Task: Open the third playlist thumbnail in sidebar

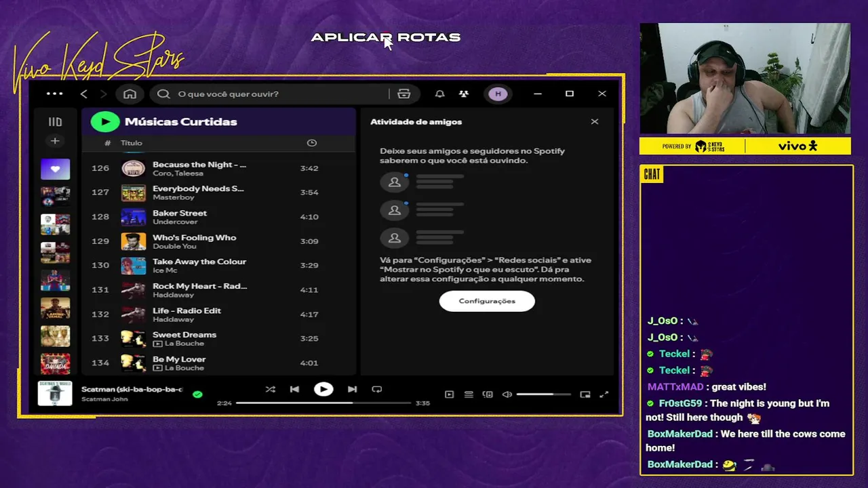Action: [x=55, y=224]
